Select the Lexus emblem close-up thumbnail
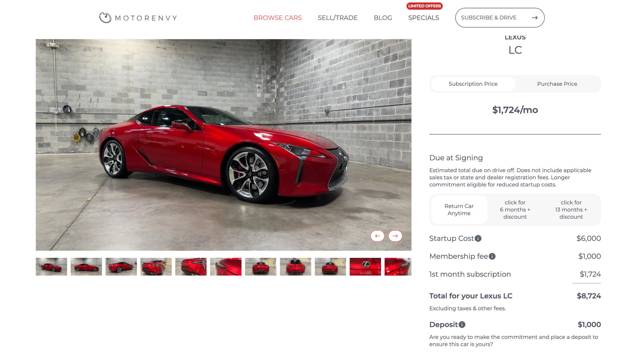The height and width of the screenshot is (353, 644). coord(365,267)
